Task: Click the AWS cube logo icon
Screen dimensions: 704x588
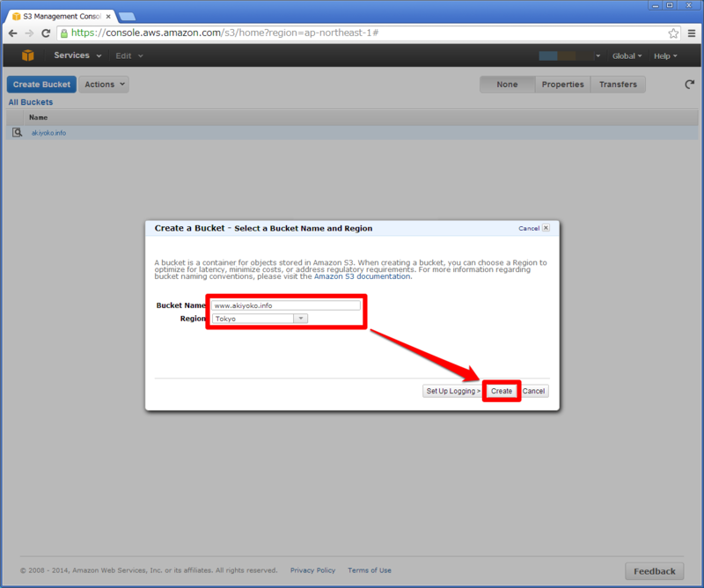Action: (x=28, y=55)
